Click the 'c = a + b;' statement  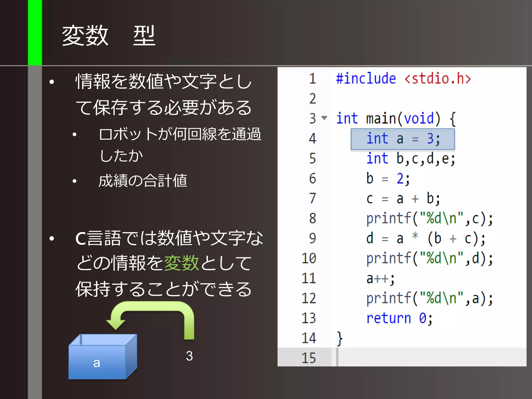(x=403, y=199)
